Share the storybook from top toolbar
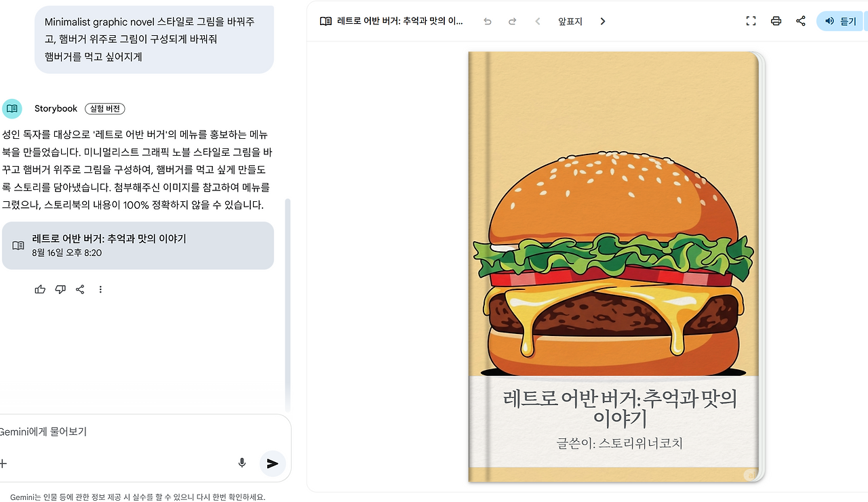 801,21
